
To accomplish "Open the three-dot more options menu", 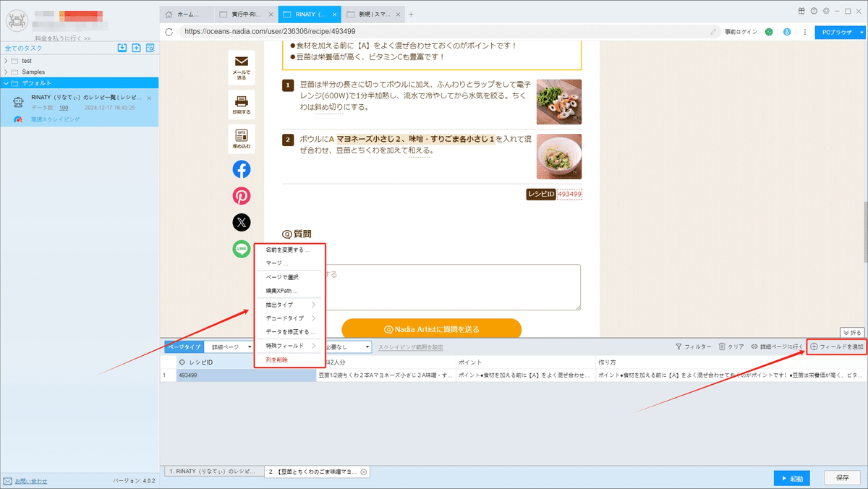I will (804, 32).
